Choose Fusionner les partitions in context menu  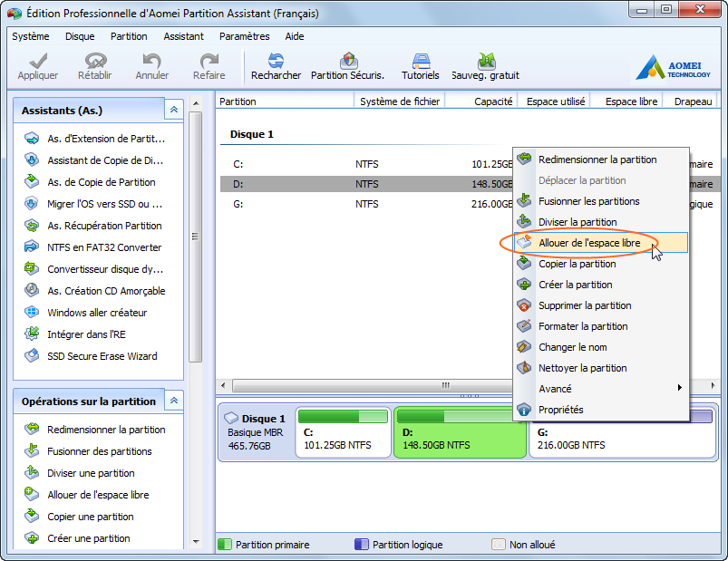[601, 201]
